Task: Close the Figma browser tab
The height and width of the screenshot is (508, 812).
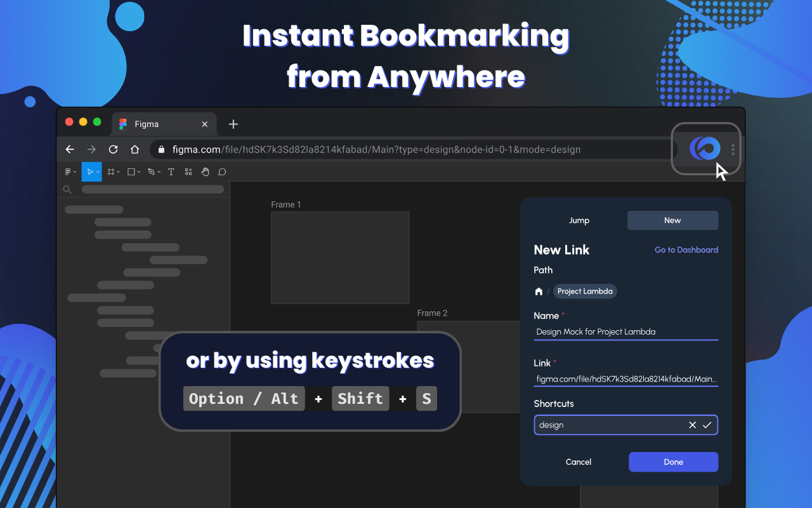Action: 204,124
